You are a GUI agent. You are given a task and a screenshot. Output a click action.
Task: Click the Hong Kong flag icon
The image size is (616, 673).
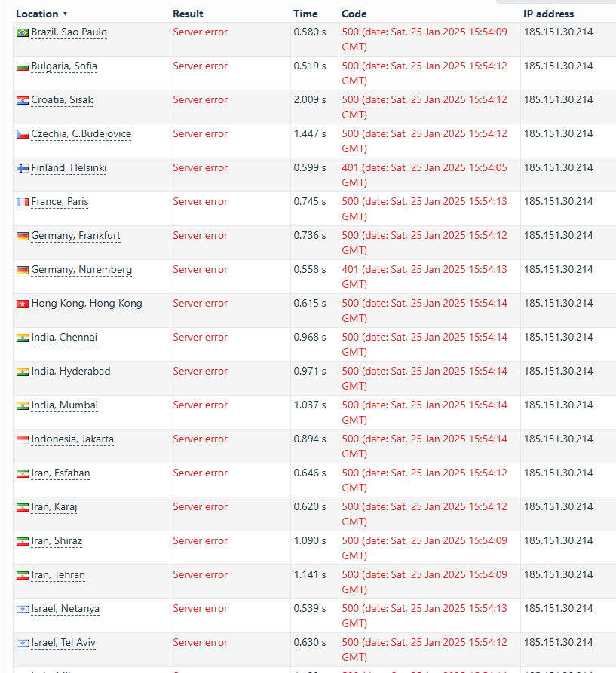tap(23, 304)
